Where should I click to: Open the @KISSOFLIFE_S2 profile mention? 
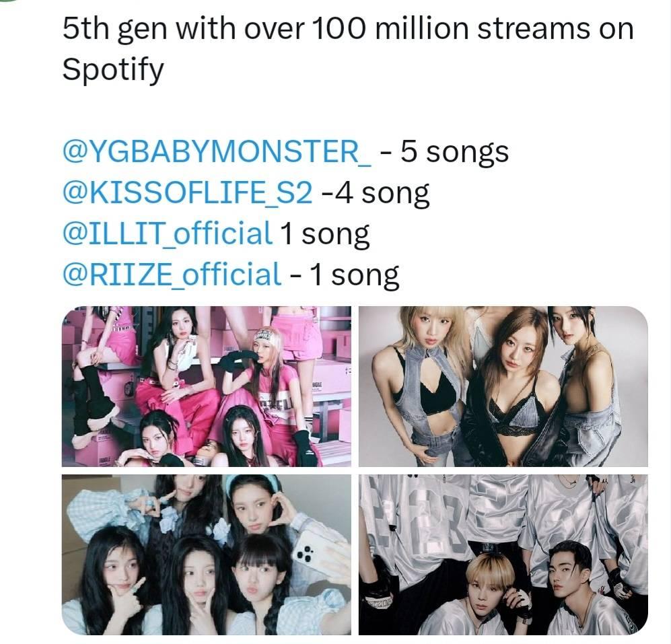187,193
